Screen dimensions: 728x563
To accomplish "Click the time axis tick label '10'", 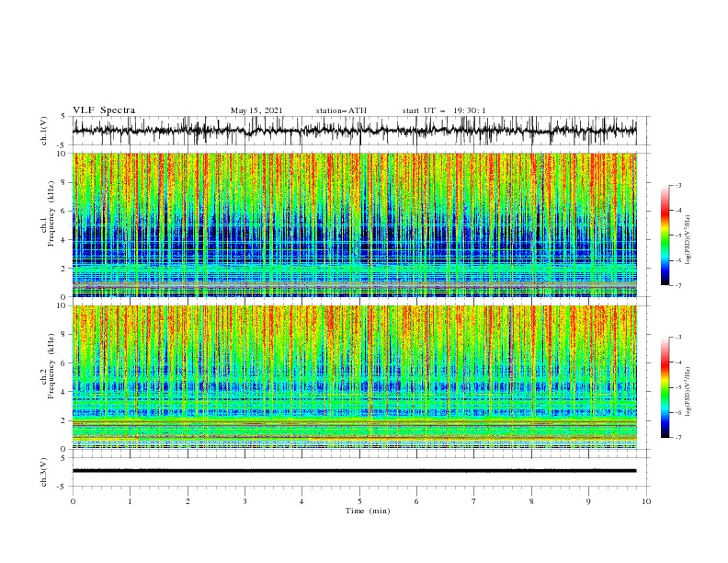I will (646, 501).
